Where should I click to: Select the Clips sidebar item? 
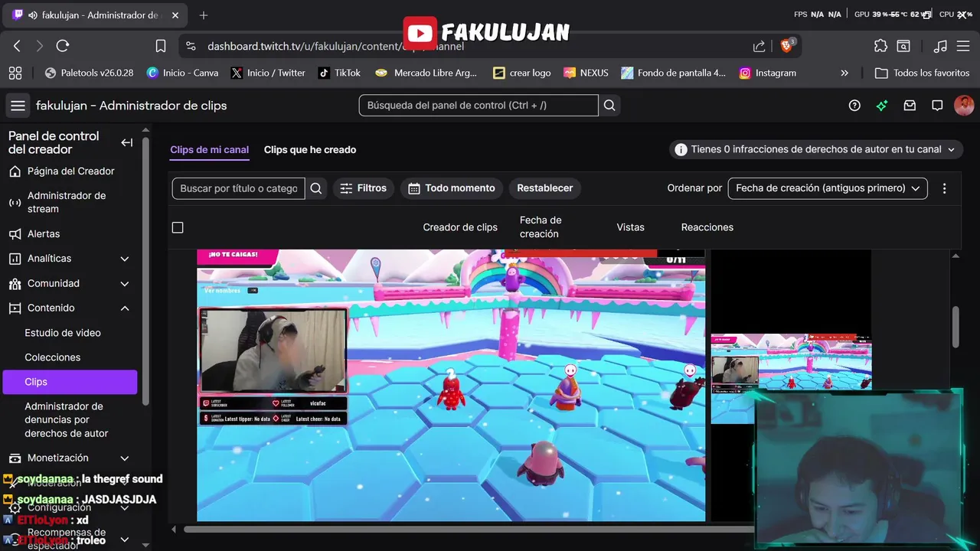click(70, 382)
